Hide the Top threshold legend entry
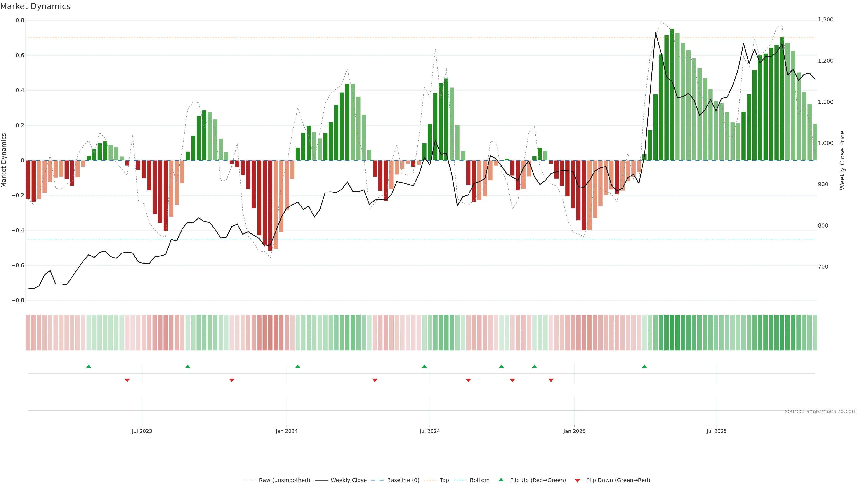868x488 pixels. click(x=444, y=480)
